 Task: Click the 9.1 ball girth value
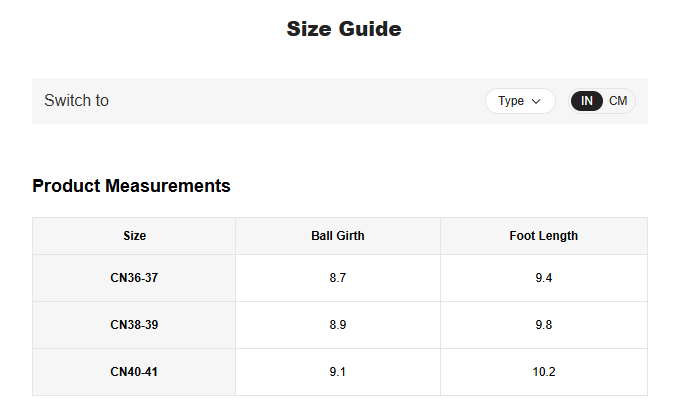[338, 372]
